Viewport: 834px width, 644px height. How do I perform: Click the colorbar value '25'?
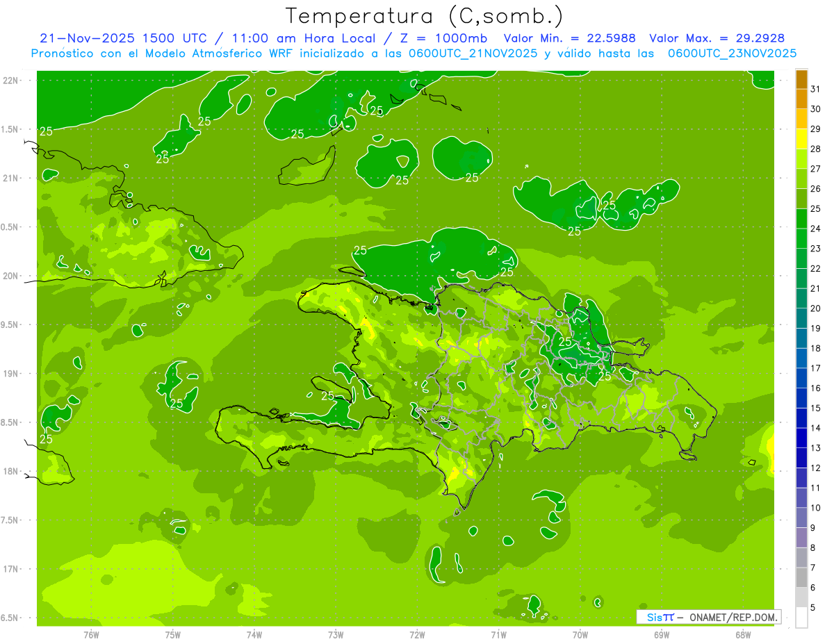(816, 208)
